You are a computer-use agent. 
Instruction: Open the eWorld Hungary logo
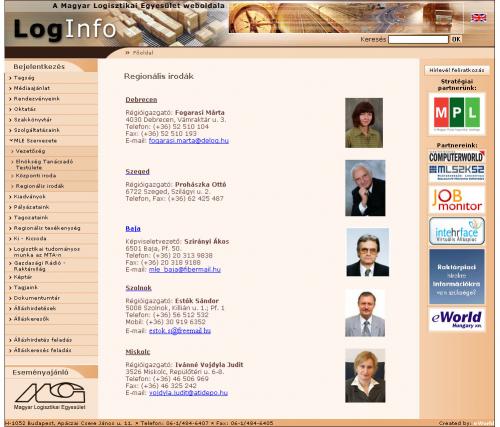[x=457, y=319]
